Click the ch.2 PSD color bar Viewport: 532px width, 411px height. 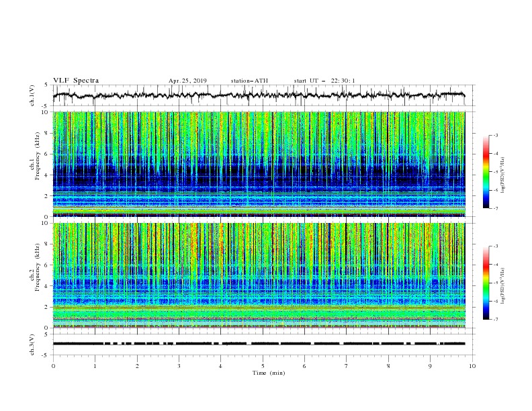(x=486, y=283)
